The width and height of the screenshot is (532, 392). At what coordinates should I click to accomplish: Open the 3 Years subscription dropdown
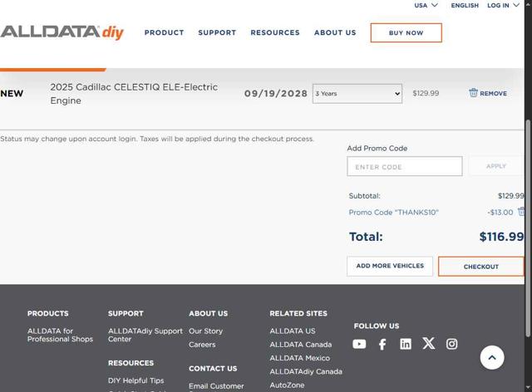357,94
